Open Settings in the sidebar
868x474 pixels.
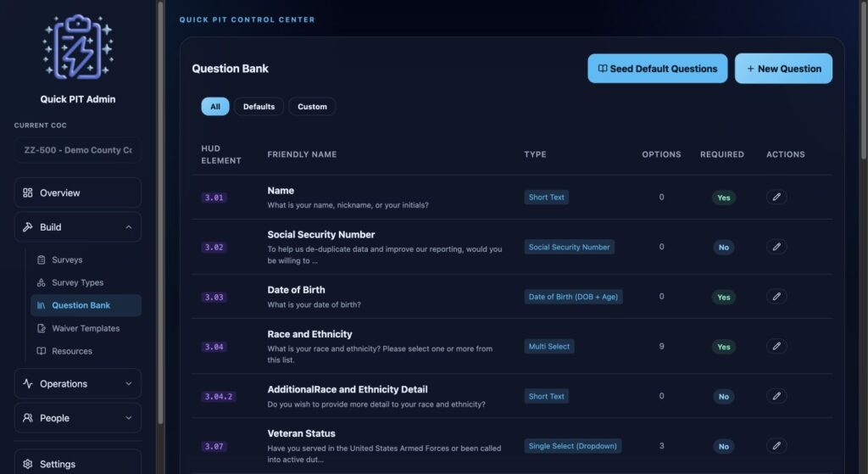point(78,464)
